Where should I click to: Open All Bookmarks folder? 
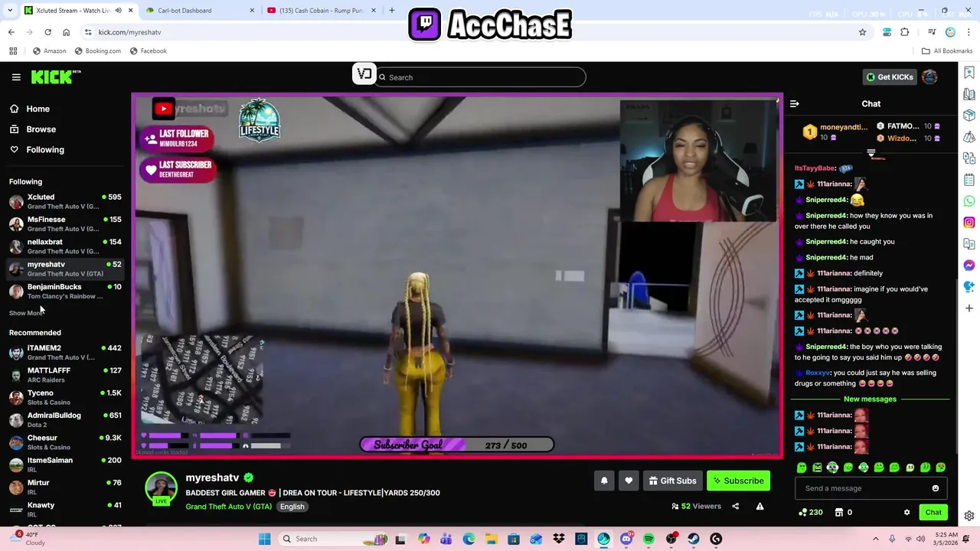tap(947, 51)
